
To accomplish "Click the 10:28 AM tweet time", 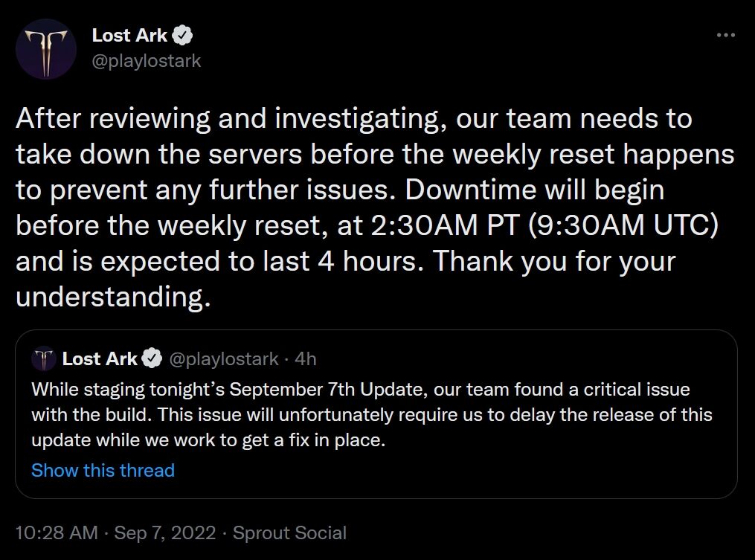I will pyautogui.click(x=57, y=532).
